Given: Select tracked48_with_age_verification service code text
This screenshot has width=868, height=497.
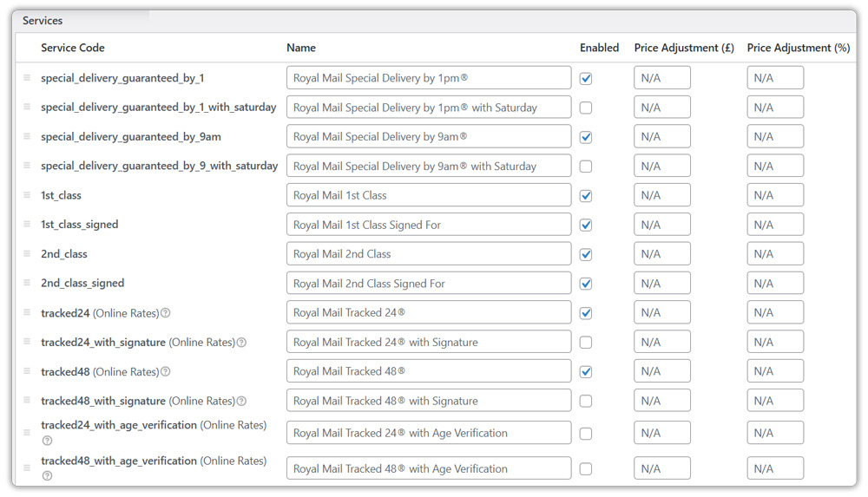Looking at the screenshot, I should point(119,461).
